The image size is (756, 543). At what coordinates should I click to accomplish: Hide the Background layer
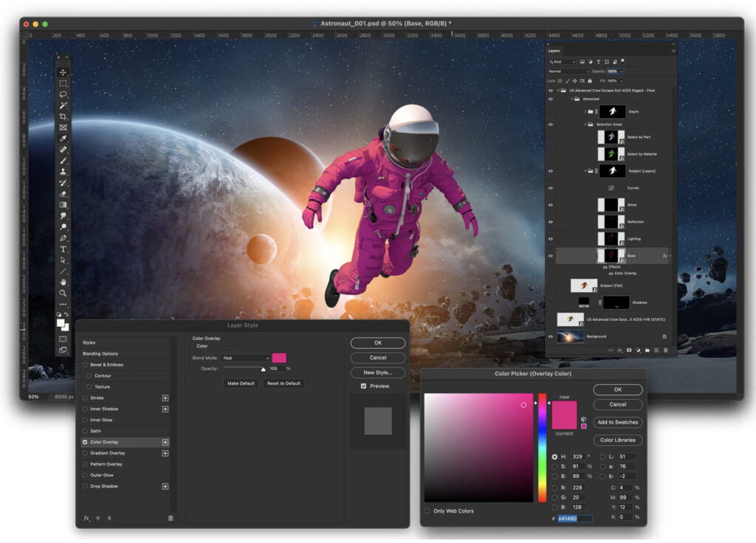tap(550, 336)
